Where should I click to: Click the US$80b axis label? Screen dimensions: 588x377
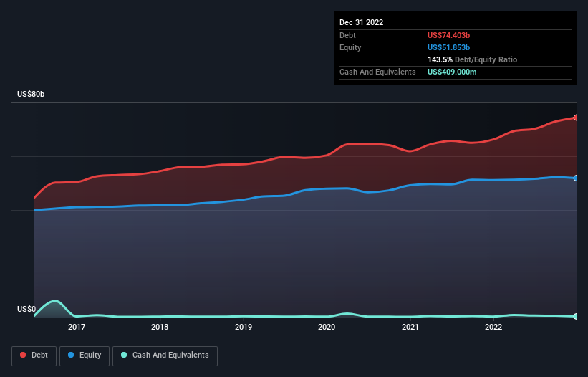(31, 94)
